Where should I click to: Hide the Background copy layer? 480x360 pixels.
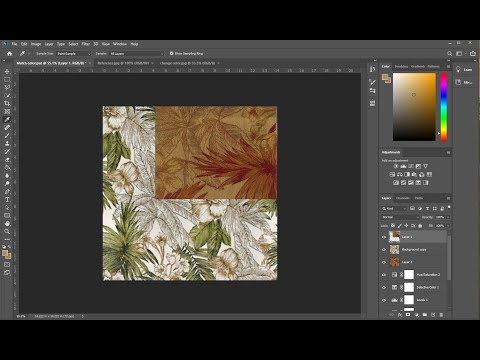point(384,250)
